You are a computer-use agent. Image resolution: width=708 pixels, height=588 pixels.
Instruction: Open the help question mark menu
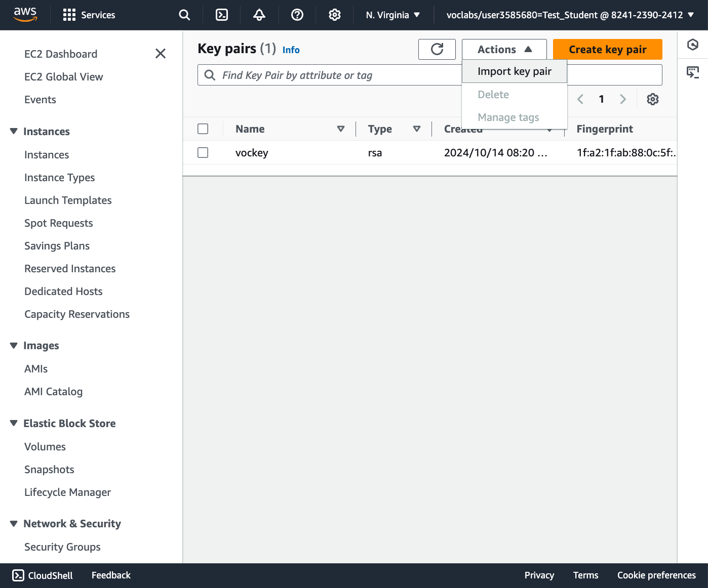[297, 15]
